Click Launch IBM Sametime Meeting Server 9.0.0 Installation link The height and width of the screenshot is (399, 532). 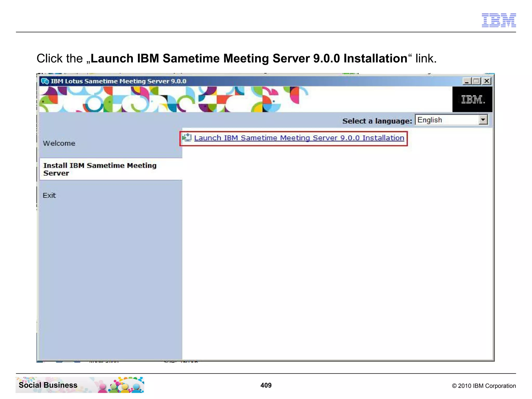click(x=299, y=138)
